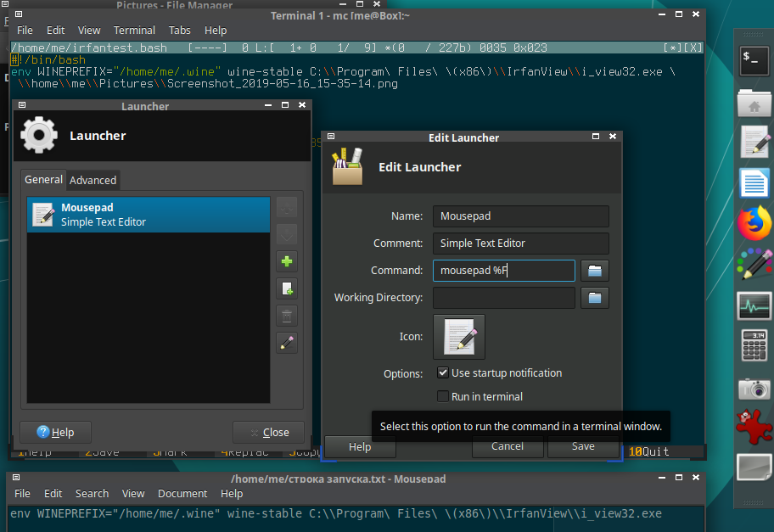Open the Edit Launcher window menu icon
This screenshot has width=774, height=532.
tap(331, 137)
